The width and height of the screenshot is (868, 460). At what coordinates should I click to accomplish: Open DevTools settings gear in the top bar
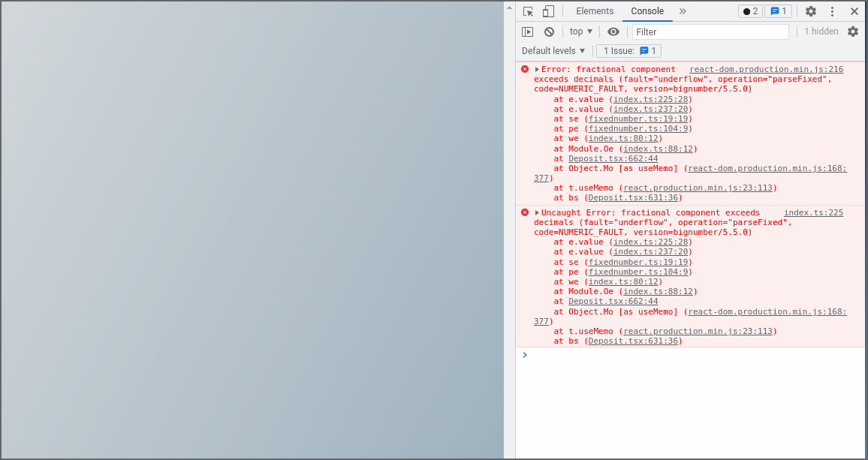(810, 11)
